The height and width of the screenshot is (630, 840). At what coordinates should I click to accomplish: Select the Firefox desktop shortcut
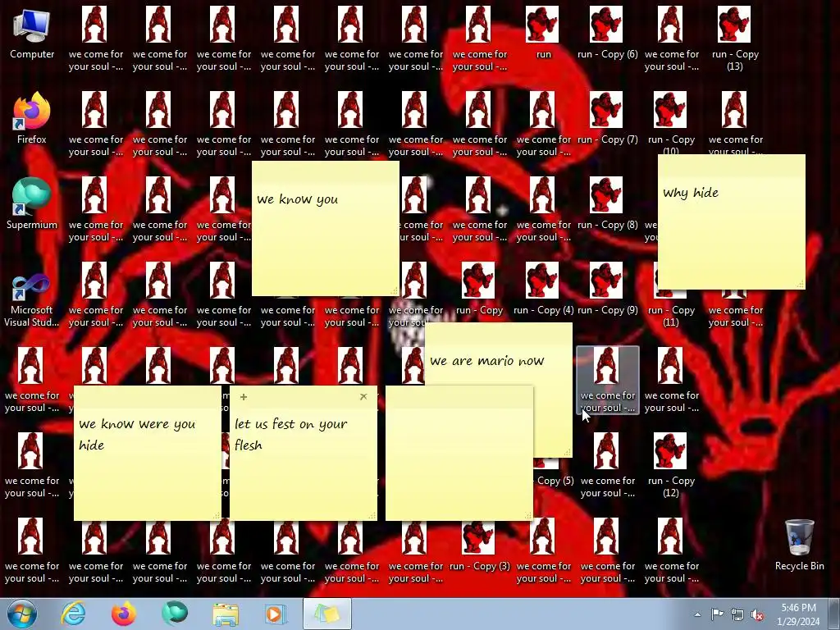(32, 118)
